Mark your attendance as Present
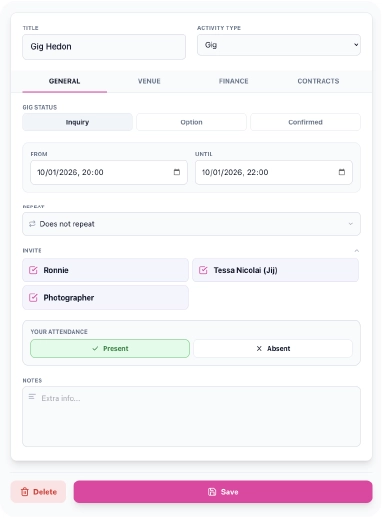The height and width of the screenshot is (518, 382). (110, 348)
